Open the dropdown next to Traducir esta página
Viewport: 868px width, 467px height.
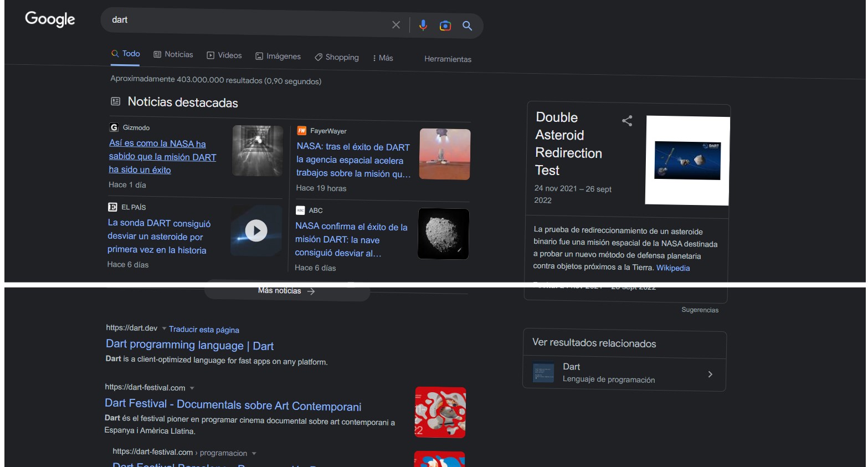pyautogui.click(x=163, y=329)
